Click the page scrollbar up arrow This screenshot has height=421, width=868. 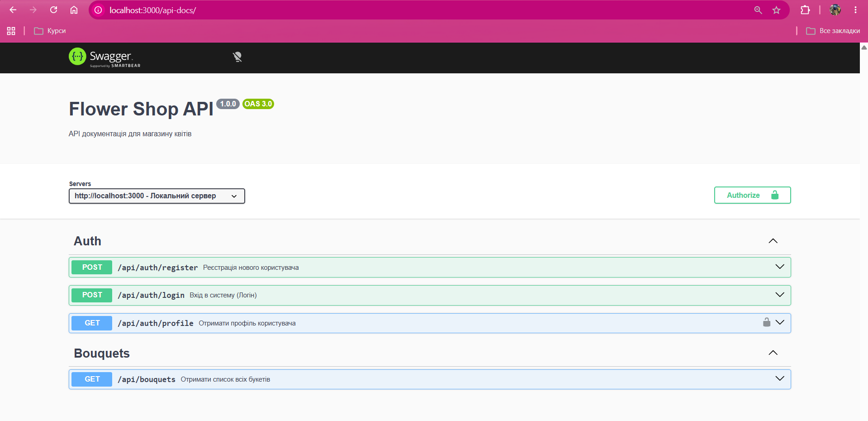pyautogui.click(x=864, y=47)
